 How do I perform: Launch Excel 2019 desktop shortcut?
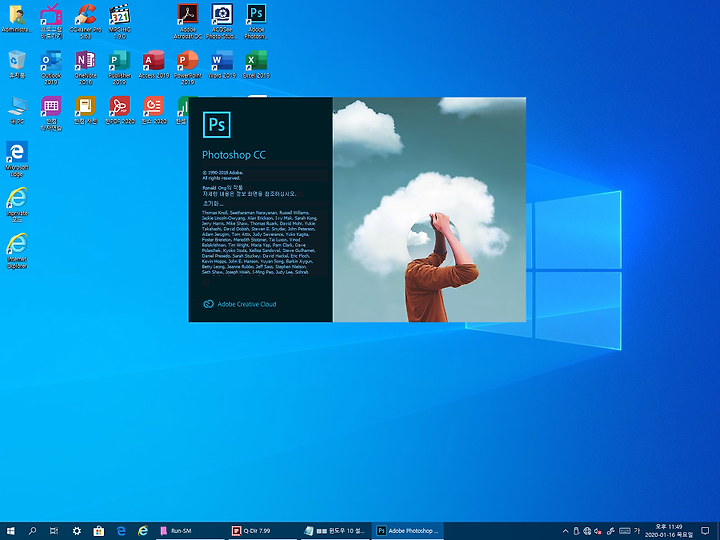(x=256, y=64)
